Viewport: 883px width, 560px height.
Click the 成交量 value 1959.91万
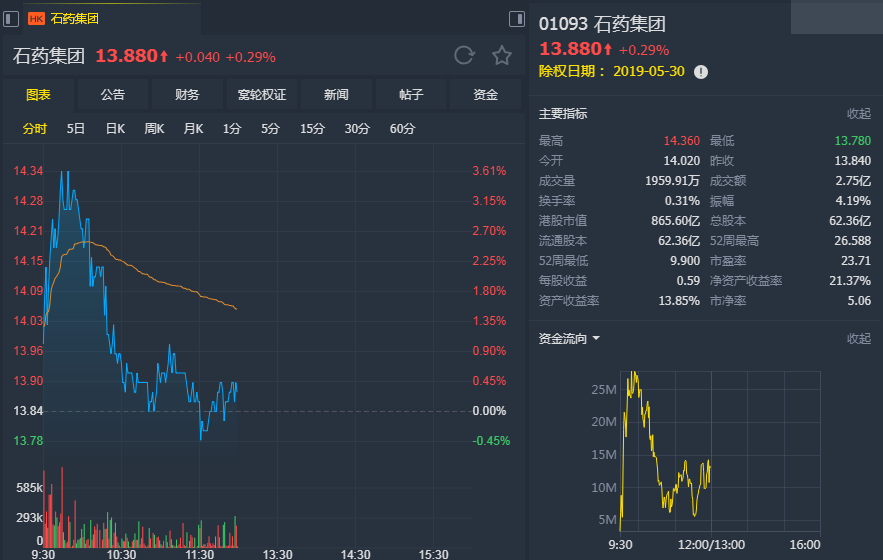(x=672, y=181)
